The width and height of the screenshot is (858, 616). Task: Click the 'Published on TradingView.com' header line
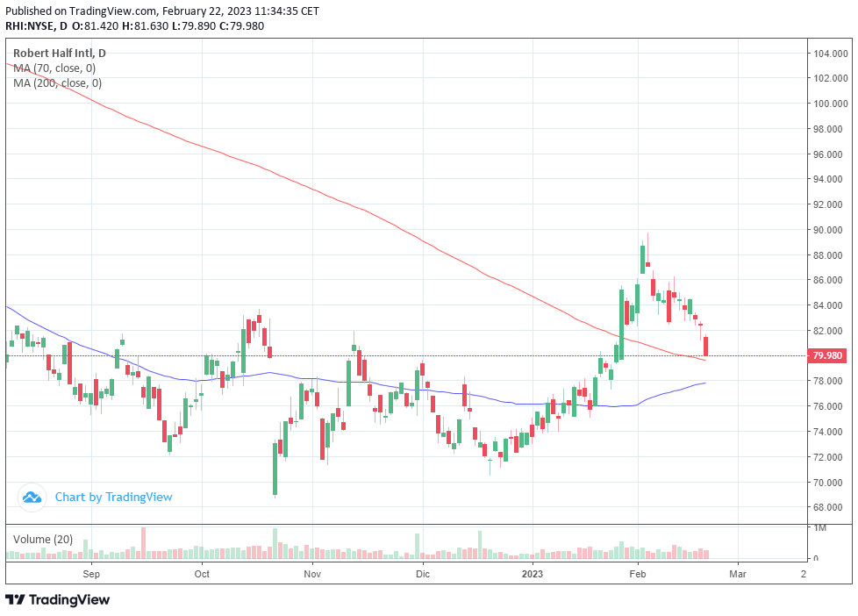click(x=162, y=11)
